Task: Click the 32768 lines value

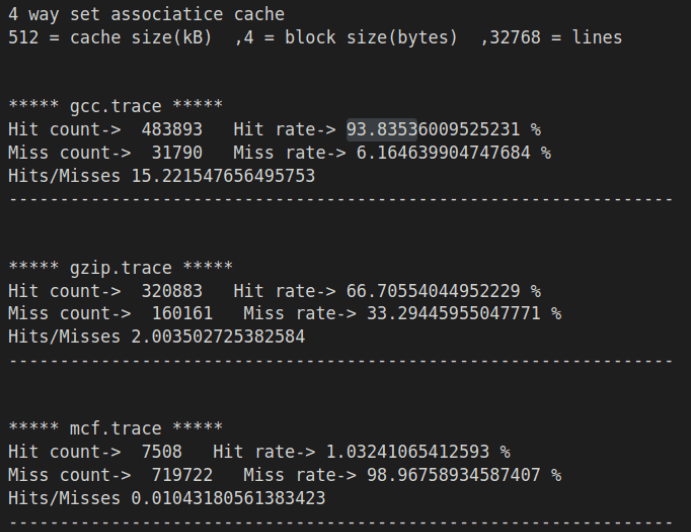Action: coord(515,37)
